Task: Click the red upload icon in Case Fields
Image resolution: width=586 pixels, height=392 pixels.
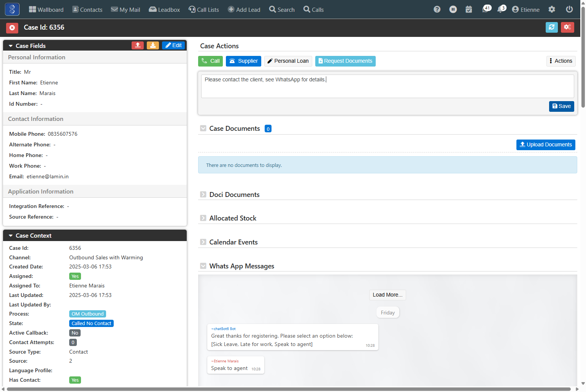Action: pos(138,45)
